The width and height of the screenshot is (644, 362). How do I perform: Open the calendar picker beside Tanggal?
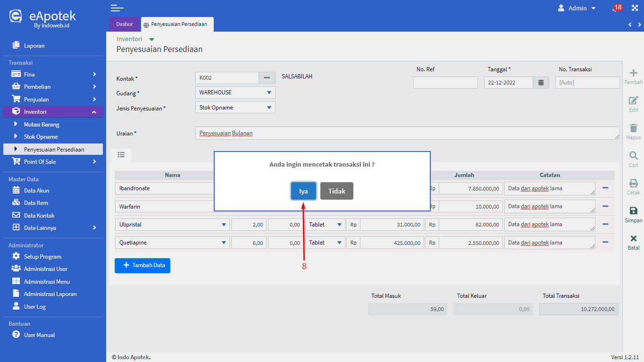[x=541, y=83]
